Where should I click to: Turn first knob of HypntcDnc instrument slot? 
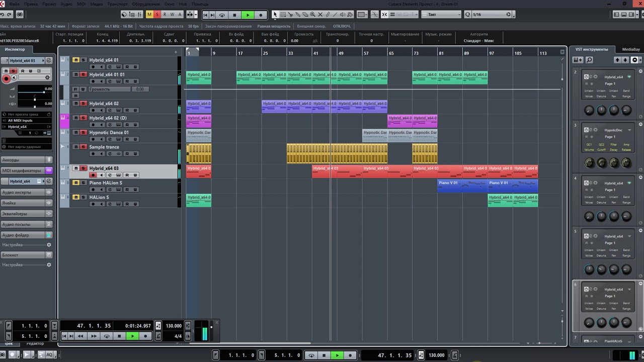(x=589, y=162)
